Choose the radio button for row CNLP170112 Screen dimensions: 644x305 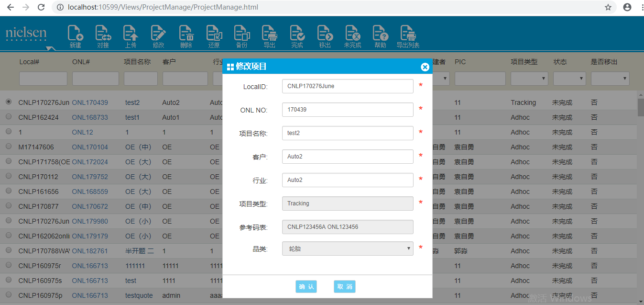pos(9,176)
